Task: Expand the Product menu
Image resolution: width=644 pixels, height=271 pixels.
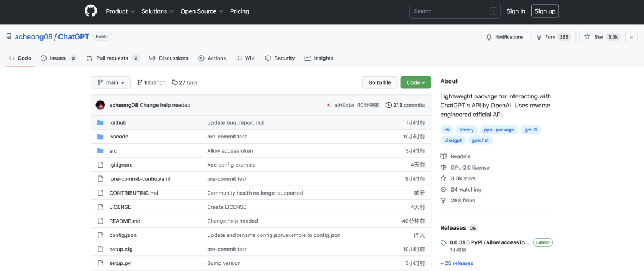Action: (120, 11)
